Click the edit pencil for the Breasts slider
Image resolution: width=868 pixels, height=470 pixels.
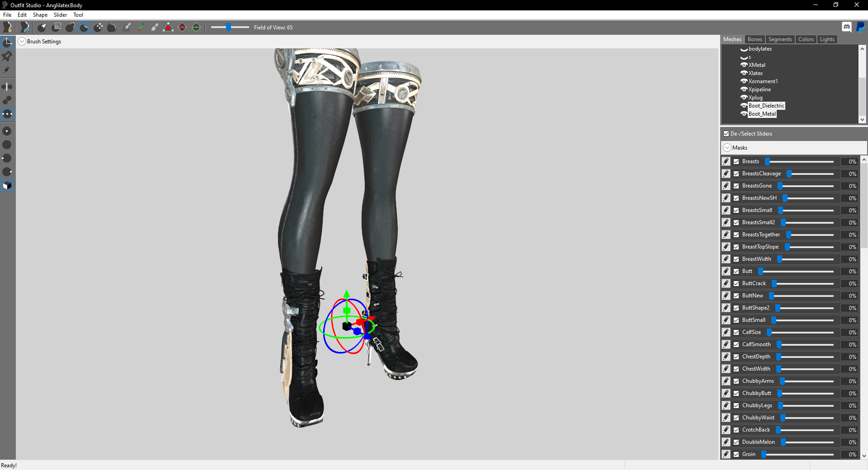[x=726, y=161]
